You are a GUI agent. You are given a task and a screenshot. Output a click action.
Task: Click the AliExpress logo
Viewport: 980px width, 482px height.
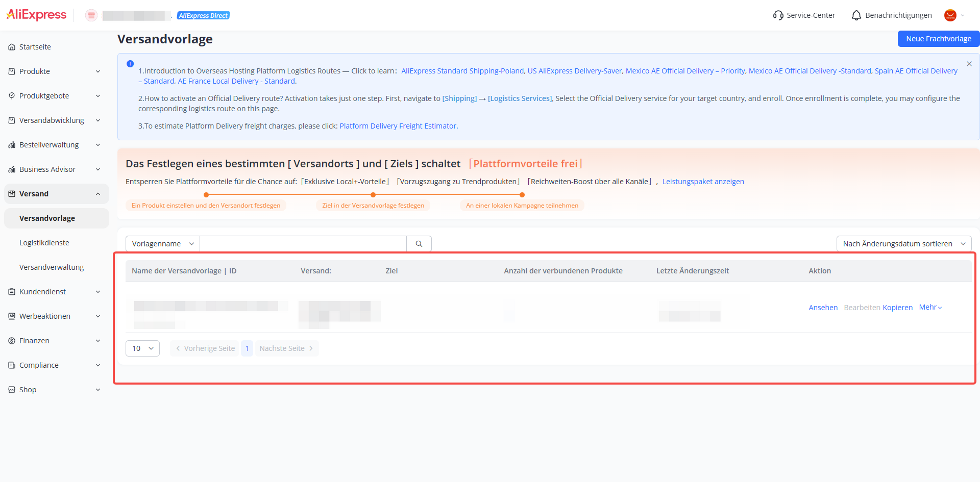36,15
